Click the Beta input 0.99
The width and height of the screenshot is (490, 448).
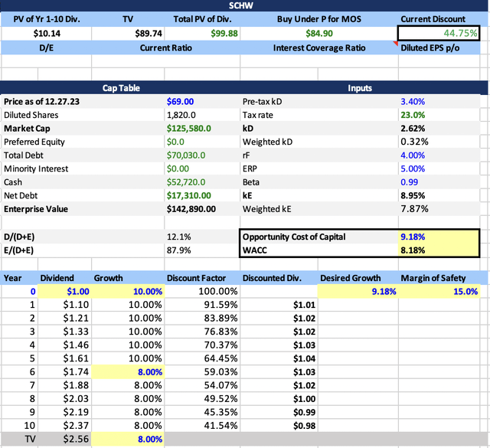pyautogui.click(x=439, y=182)
